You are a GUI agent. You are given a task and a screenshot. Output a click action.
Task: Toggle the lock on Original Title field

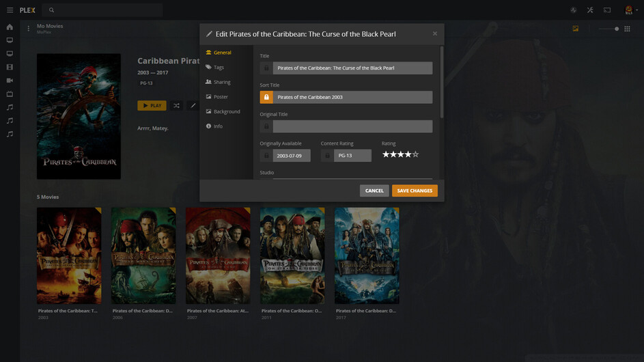click(266, 126)
